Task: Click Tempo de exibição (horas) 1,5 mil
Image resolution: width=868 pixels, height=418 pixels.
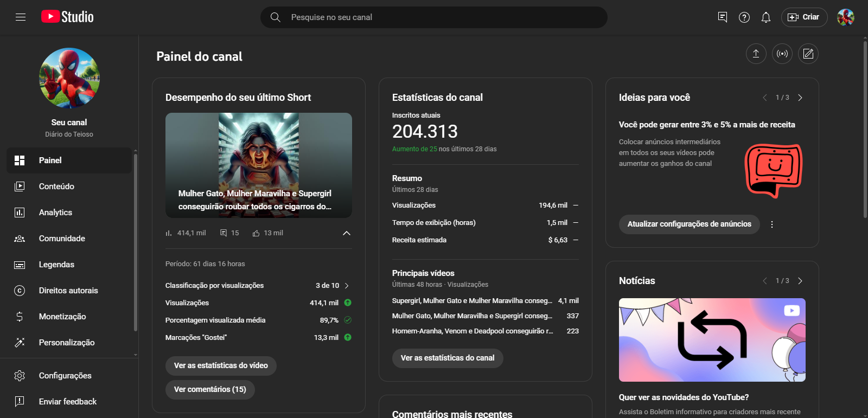Action: point(486,223)
